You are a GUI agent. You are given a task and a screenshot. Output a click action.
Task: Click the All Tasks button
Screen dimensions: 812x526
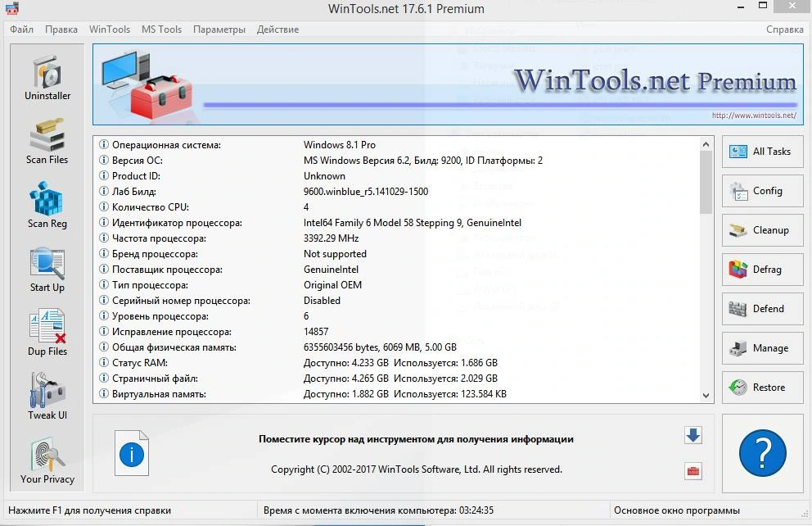[x=762, y=152]
